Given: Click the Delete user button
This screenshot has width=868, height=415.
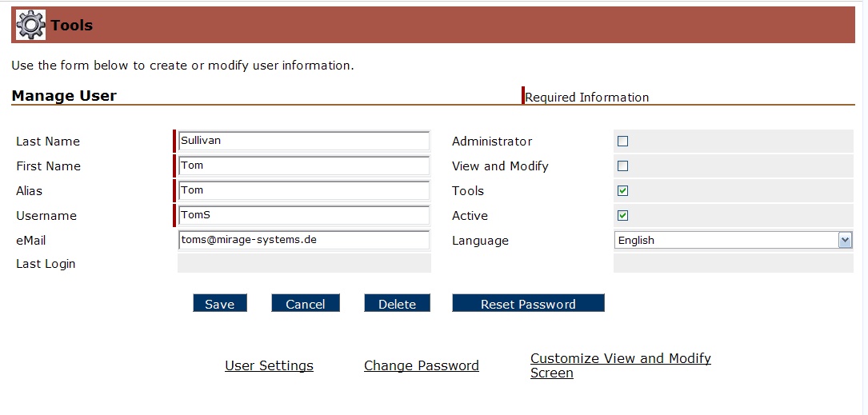Looking at the screenshot, I should 397,304.
